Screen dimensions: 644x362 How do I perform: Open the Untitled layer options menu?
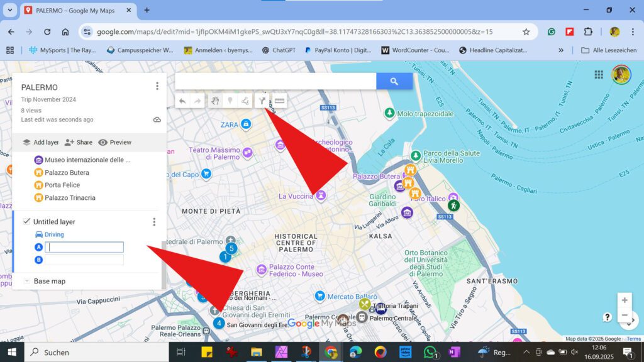pos(154,221)
